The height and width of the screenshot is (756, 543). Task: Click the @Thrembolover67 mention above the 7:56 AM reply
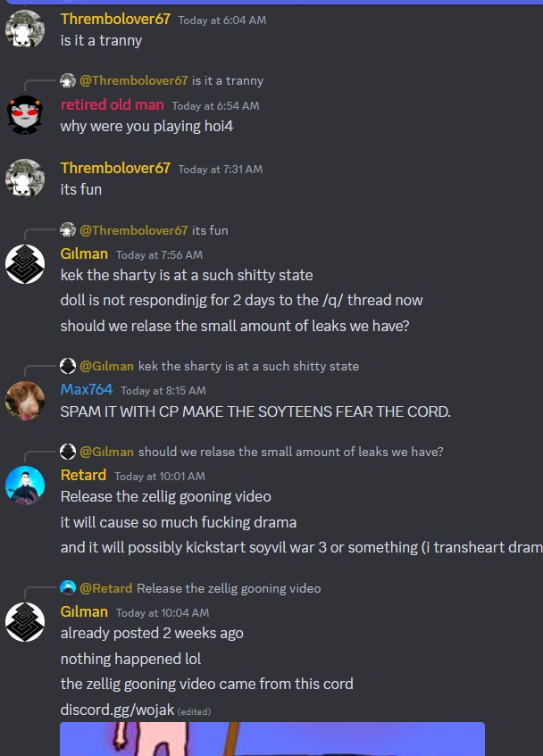click(x=134, y=230)
